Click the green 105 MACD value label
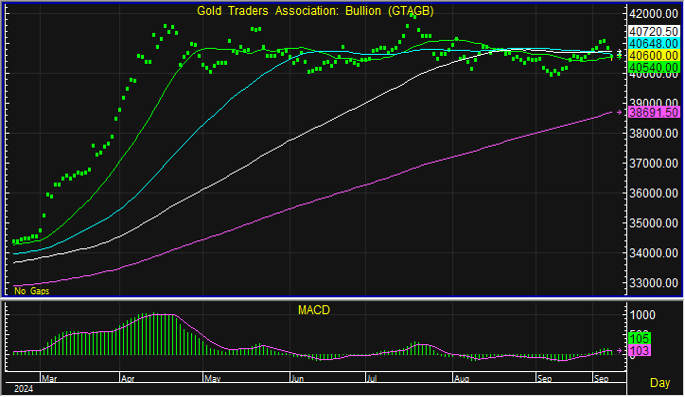Viewport: 685px width, 397px height. 640,338
